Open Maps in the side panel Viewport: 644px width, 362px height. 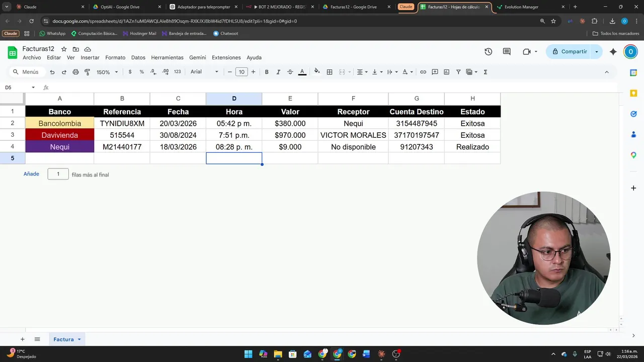click(x=633, y=155)
